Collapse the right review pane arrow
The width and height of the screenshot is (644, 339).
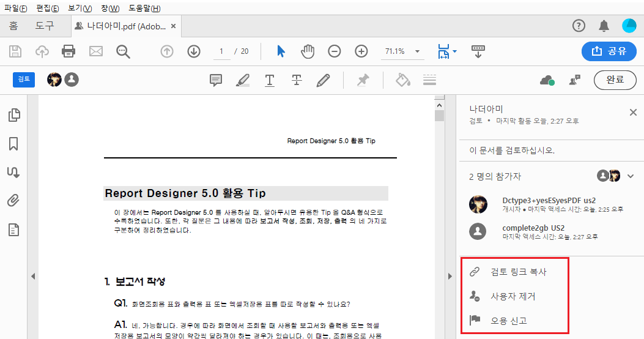coord(450,277)
